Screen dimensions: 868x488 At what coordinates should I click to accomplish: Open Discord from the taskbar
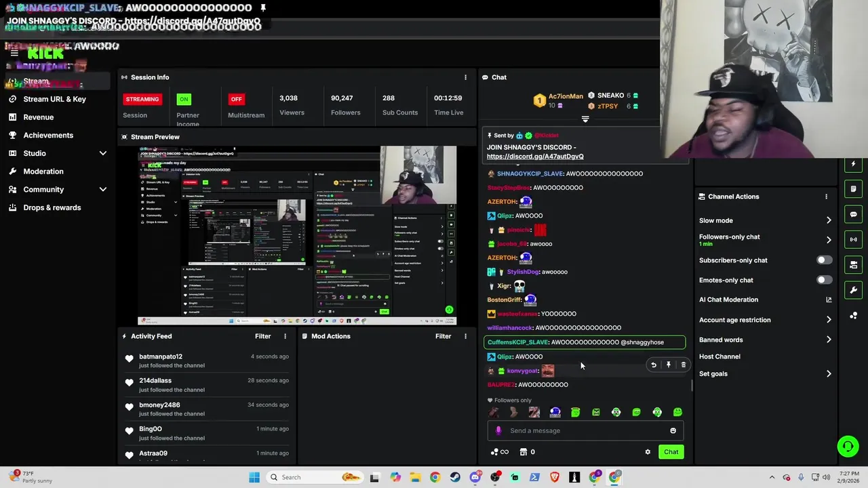click(x=475, y=477)
